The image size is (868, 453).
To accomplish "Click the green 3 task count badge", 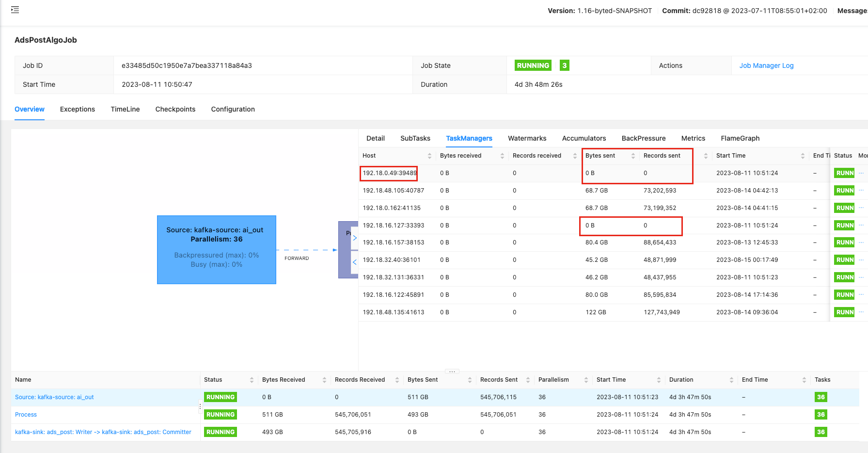I will 564,65.
